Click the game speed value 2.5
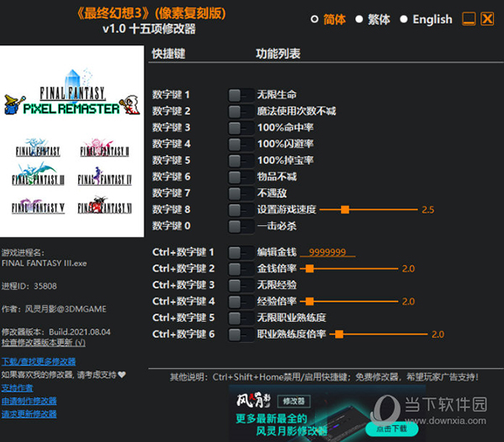This screenshot has width=504, height=442. 428,210
